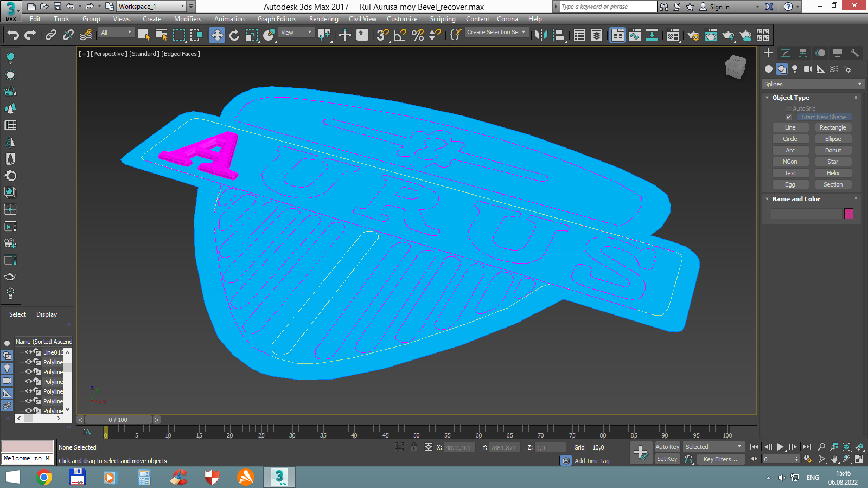Open the Create Selection Set dropdown
Viewport: 868px width, 488px height.
coord(496,33)
